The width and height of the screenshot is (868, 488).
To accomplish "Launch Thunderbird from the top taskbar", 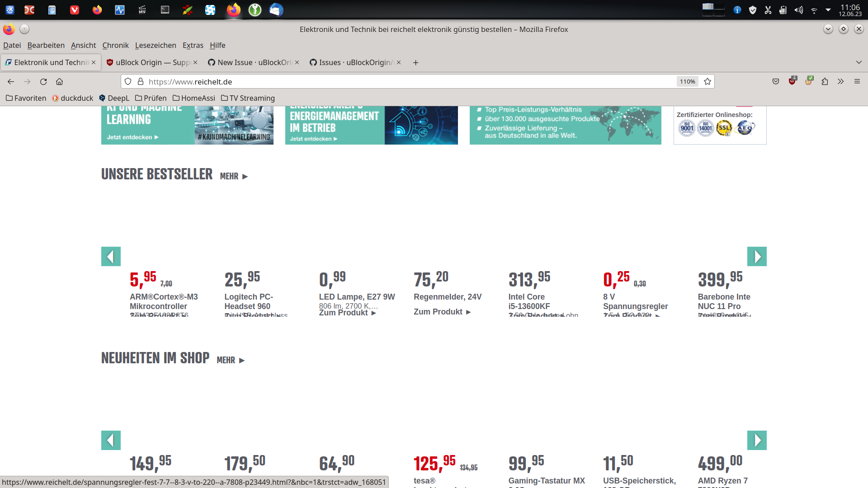I will (275, 10).
